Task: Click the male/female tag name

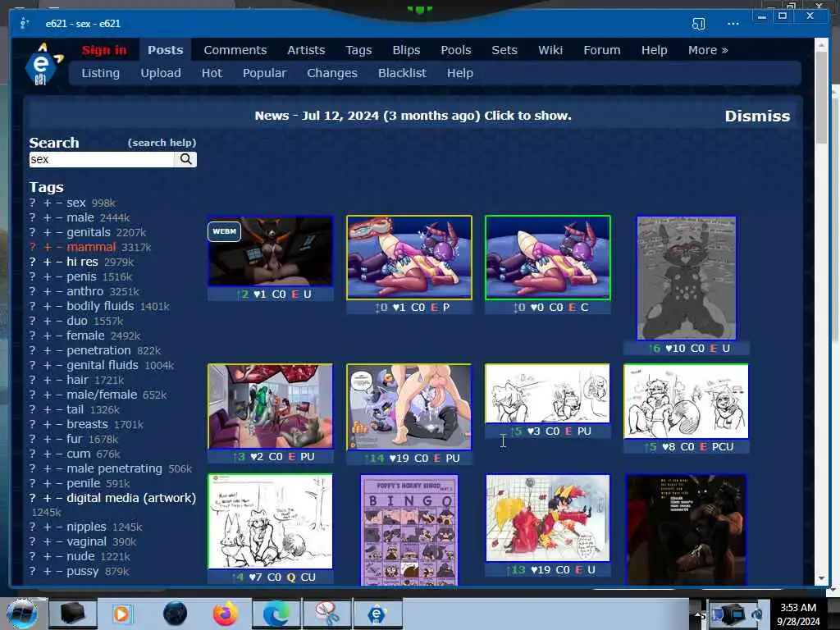Action: coord(102,395)
